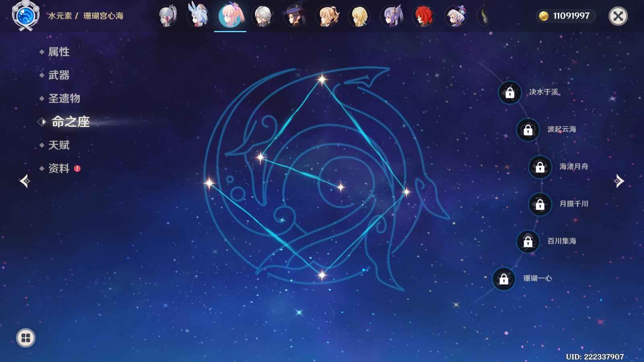Click the UID: 222337907 text
Screen dimensions: 644x362
coord(595,357)
